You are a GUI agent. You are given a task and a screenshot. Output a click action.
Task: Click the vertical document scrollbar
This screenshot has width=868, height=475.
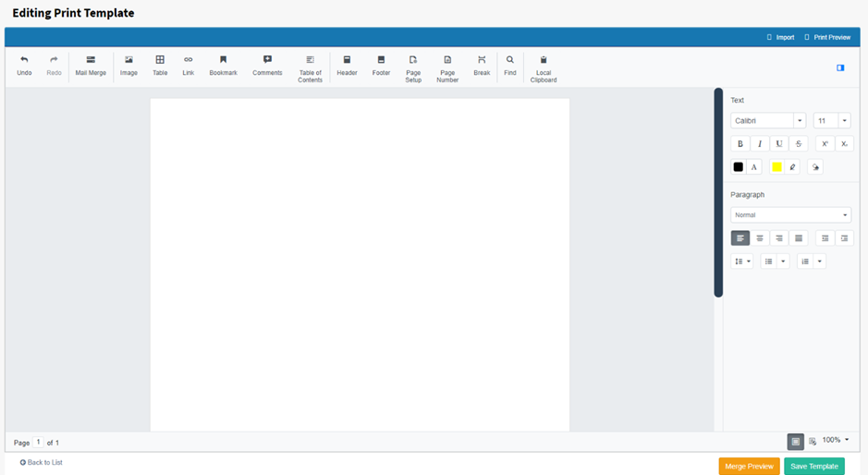coord(718,192)
